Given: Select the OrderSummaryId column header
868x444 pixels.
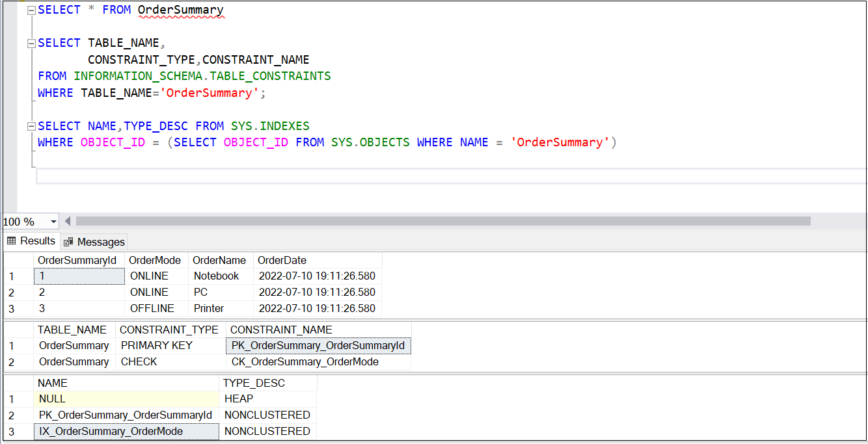Looking at the screenshot, I should pyautogui.click(x=78, y=260).
